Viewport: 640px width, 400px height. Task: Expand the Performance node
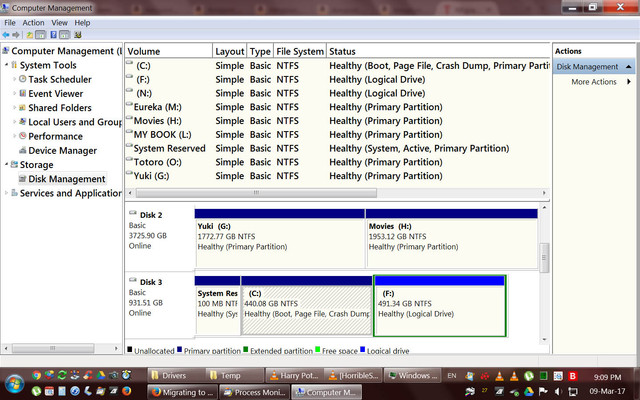14,136
